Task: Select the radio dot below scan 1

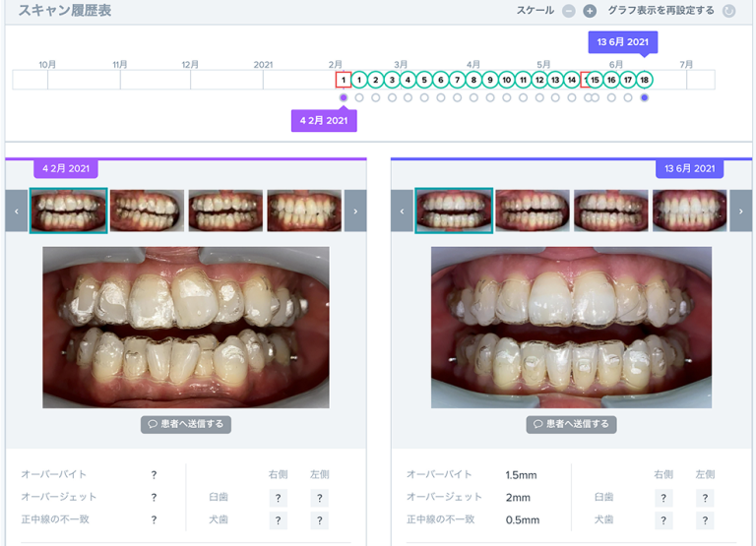Action: tap(343, 97)
